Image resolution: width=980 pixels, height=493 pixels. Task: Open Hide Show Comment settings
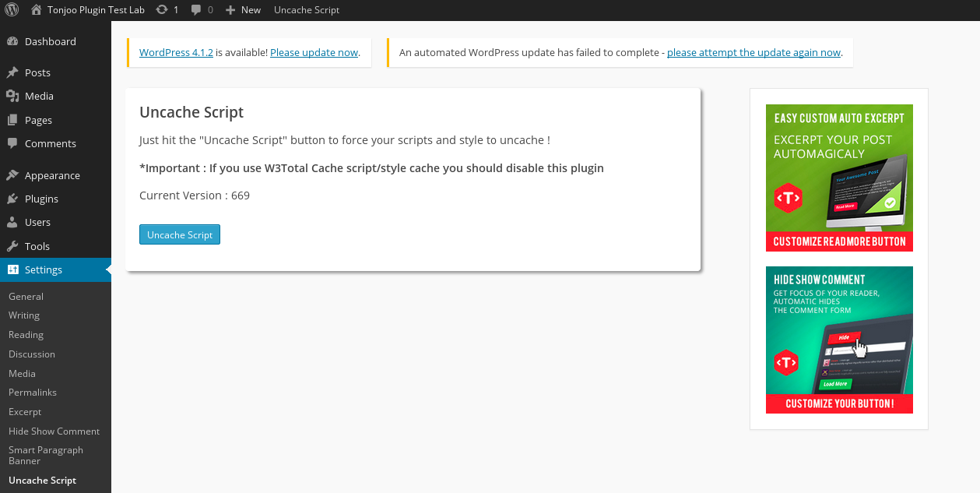point(54,431)
